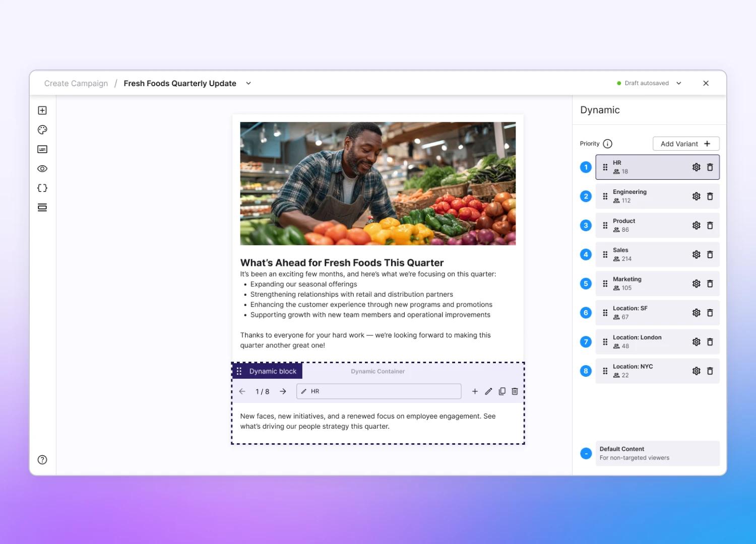Open the theme palette panel

point(42,129)
